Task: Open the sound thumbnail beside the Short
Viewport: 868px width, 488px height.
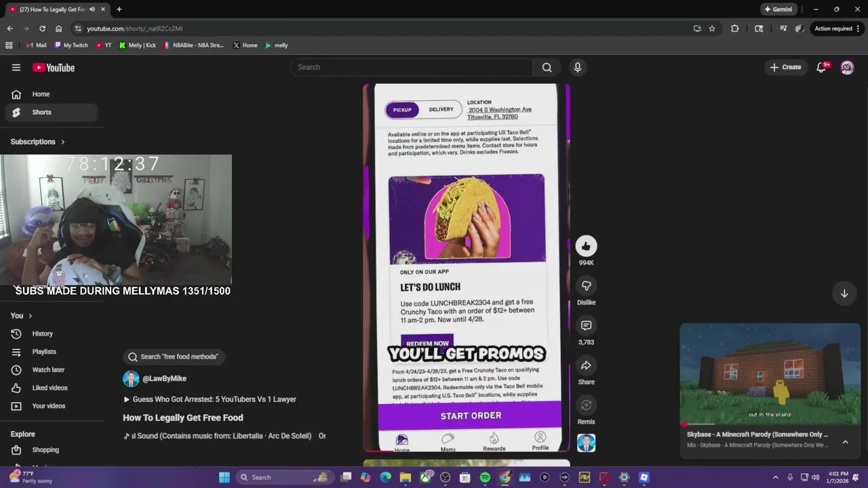Action: (x=587, y=443)
